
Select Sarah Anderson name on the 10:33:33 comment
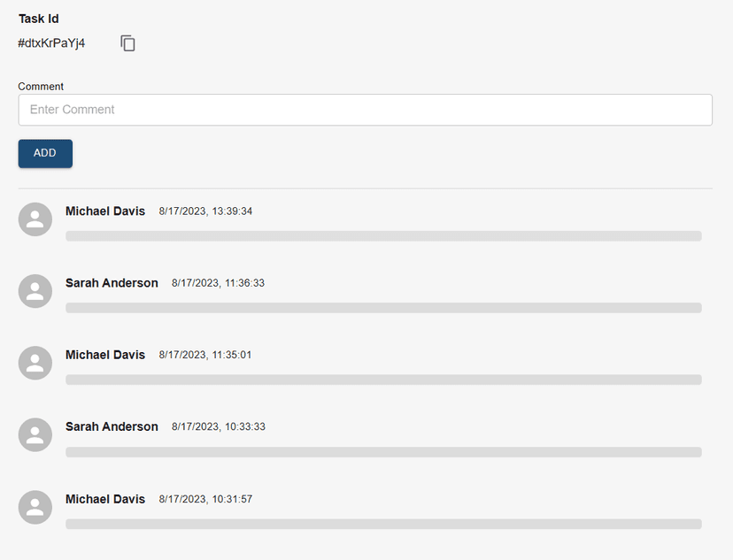click(112, 426)
